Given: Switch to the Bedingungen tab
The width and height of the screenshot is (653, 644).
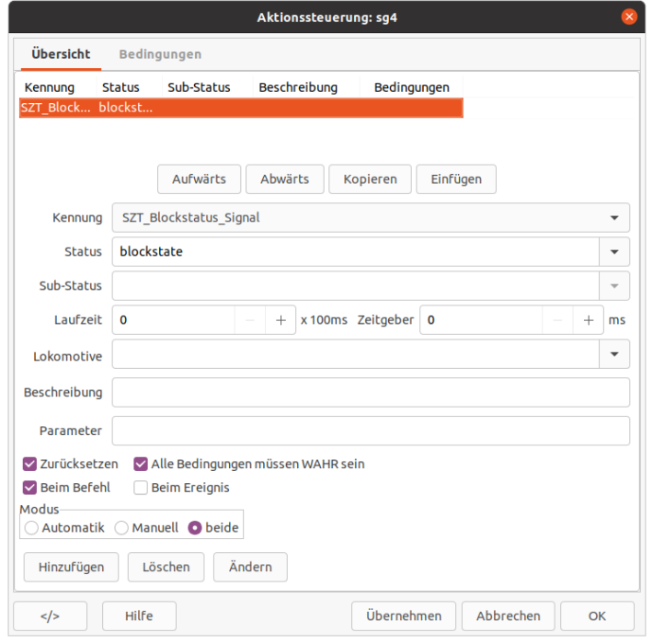Looking at the screenshot, I should 160,54.
